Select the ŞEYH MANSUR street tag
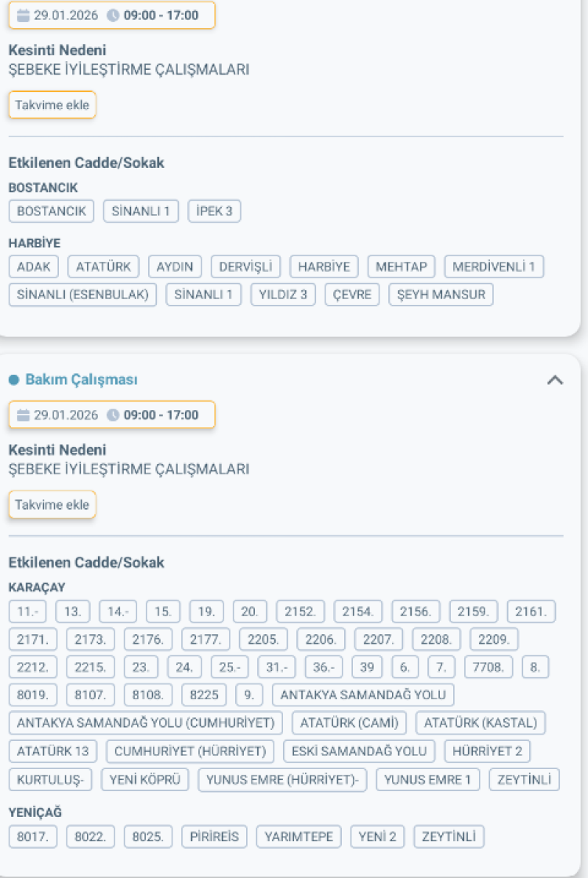Image resolution: width=588 pixels, height=878 pixels. click(441, 295)
